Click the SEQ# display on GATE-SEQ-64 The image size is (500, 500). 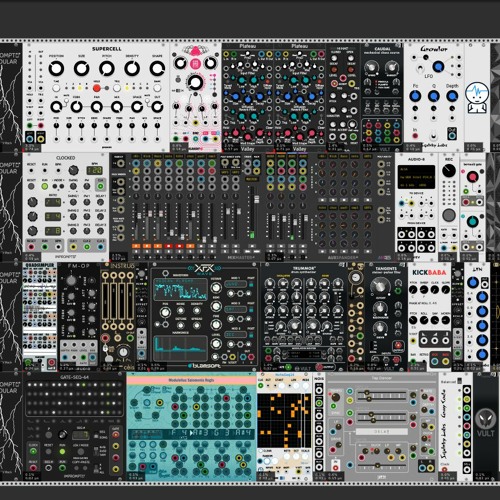click(x=80, y=435)
